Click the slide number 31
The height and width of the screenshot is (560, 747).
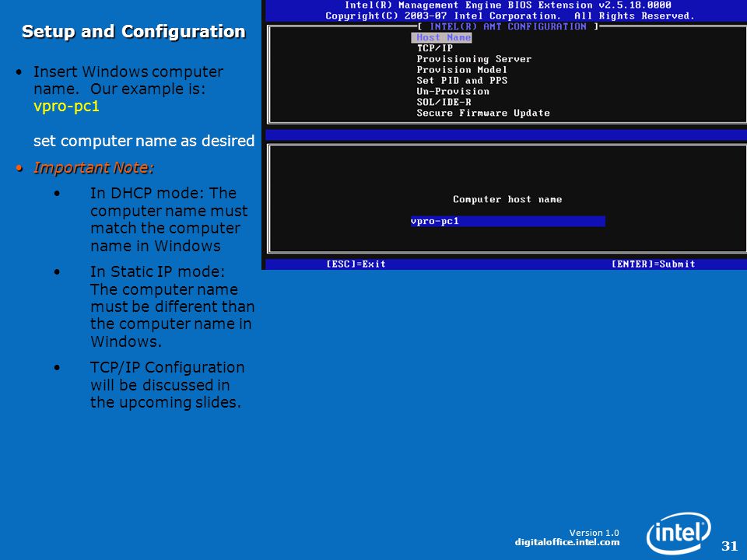[729, 546]
